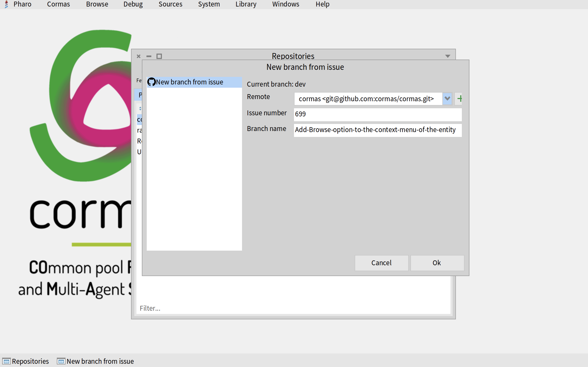Open the Remote dropdown arrow
Screen dimensions: 588x367
pyautogui.click(x=447, y=99)
